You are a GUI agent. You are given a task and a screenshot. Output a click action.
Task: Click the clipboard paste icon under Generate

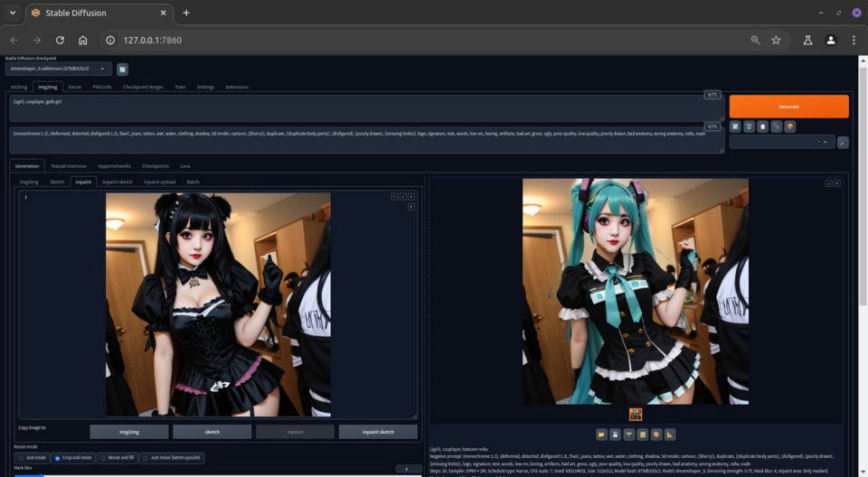(x=763, y=126)
